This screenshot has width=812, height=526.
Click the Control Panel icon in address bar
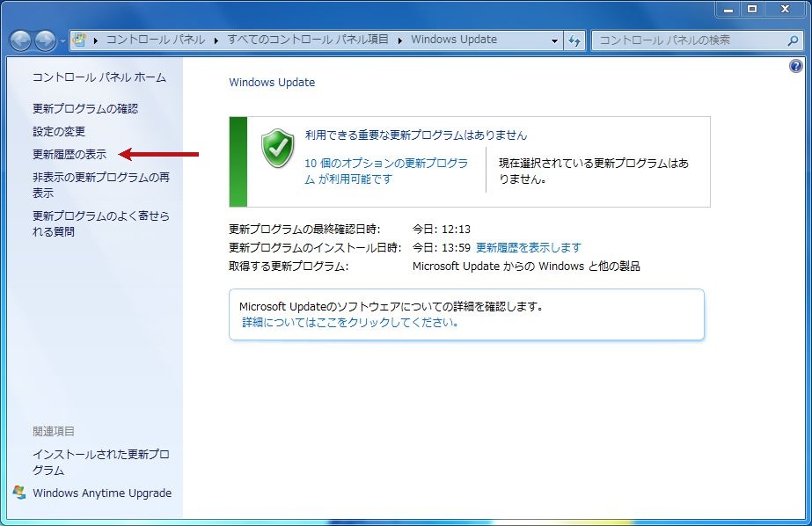point(79,40)
